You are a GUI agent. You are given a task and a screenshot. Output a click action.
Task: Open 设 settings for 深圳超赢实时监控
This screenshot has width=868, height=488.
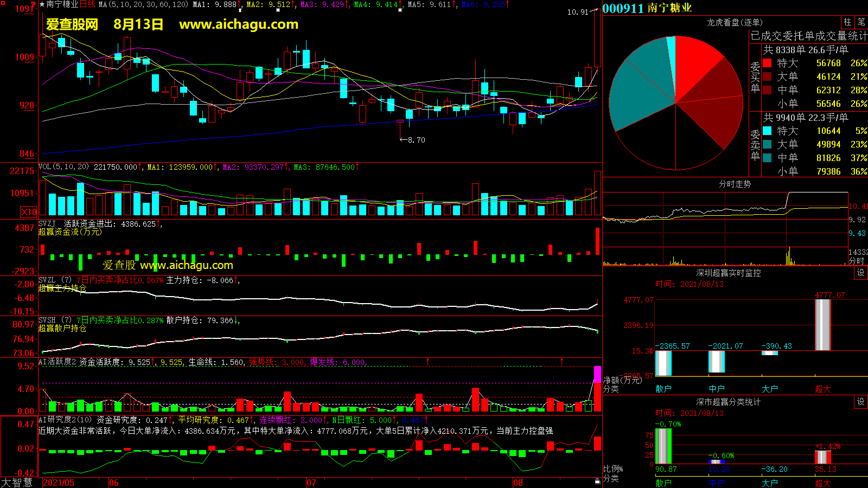(x=860, y=273)
